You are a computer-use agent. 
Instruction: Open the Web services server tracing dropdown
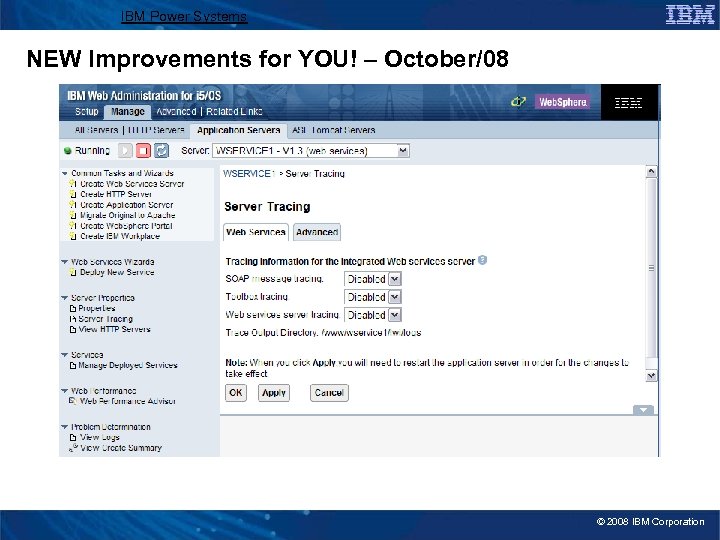394,315
